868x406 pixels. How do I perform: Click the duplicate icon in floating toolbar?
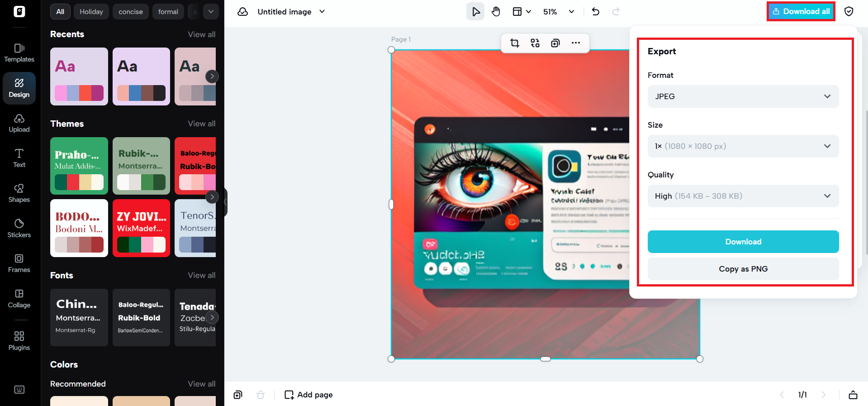pyautogui.click(x=555, y=43)
